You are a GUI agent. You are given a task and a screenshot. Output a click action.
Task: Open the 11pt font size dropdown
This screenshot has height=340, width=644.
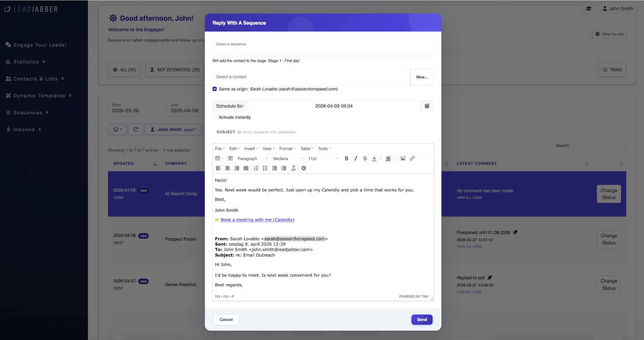pyautogui.click(x=323, y=158)
